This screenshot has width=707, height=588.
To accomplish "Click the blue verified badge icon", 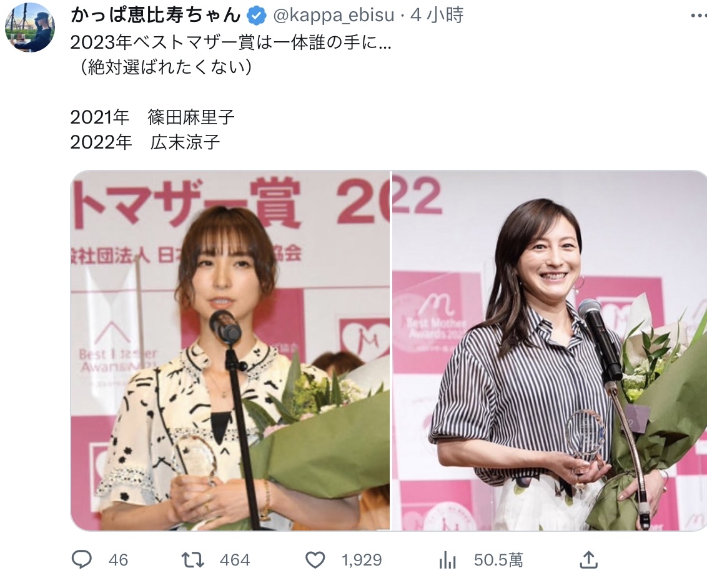I will [x=257, y=16].
